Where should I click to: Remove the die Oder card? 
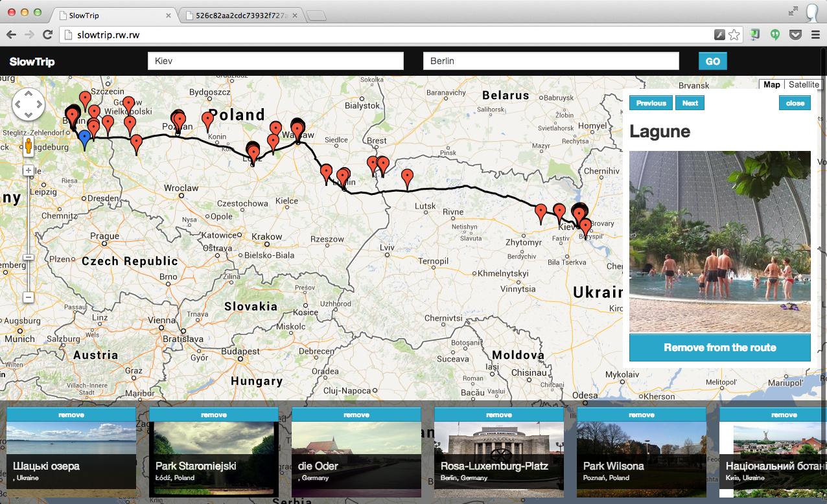coord(356,415)
